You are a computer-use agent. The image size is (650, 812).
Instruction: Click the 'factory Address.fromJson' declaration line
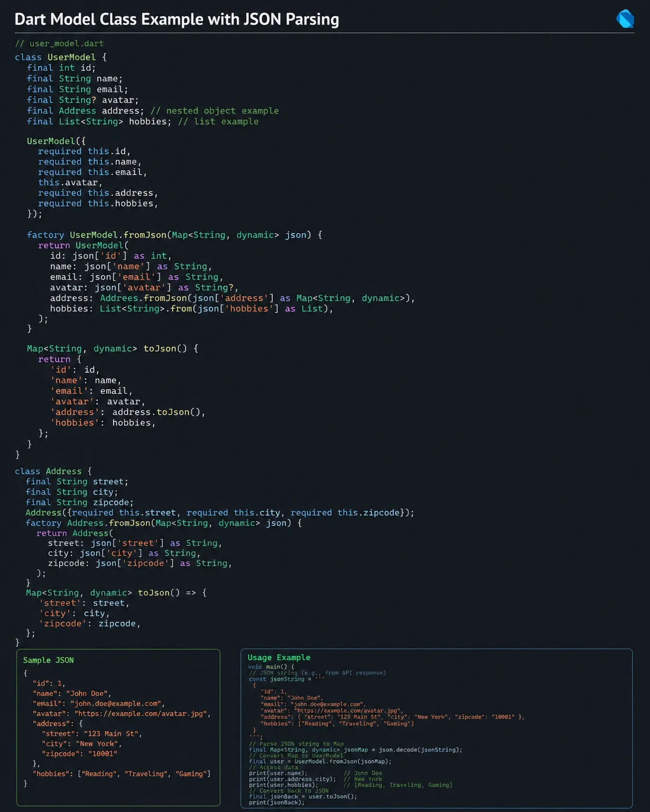164,523
